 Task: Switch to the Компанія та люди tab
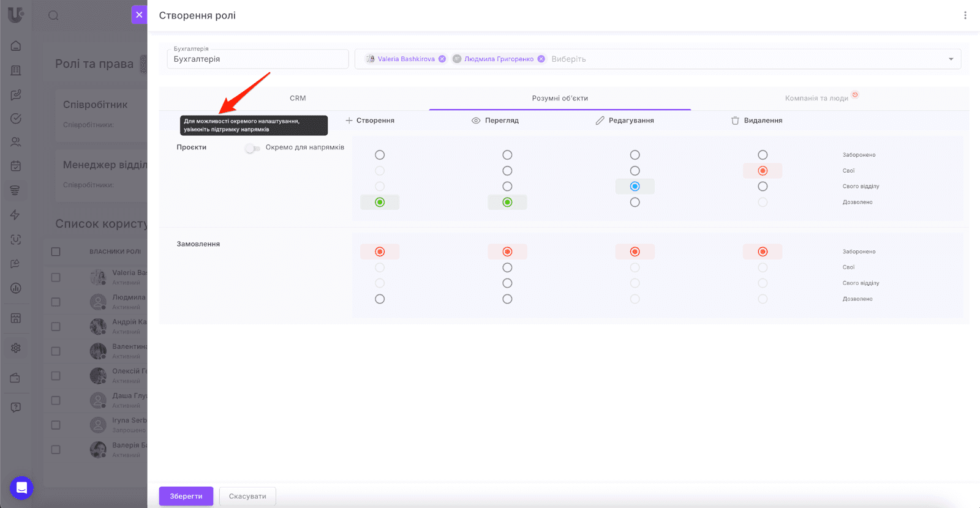pyautogui.click(x=817, y=98)
